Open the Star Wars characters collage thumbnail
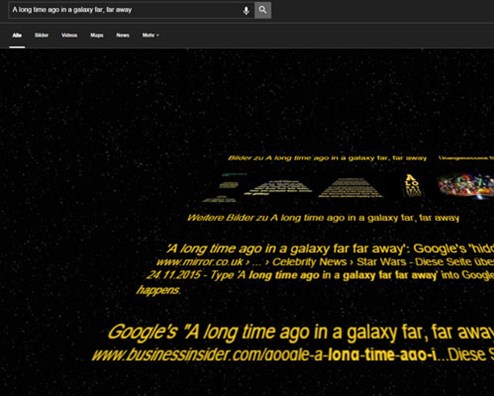The height and width of the screenshot is (396, 494). click(466, 186)
